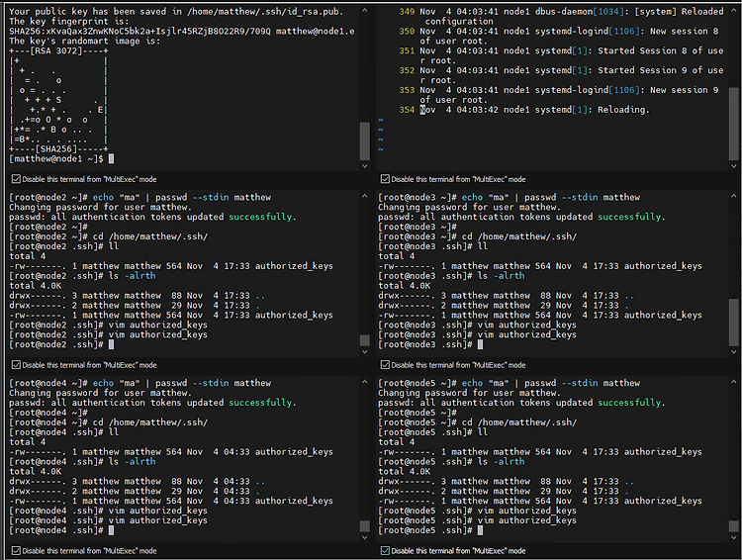Click scrollbar thumb in node4 terminal
This screenshot has height=560, width=742.
(364, 526)
